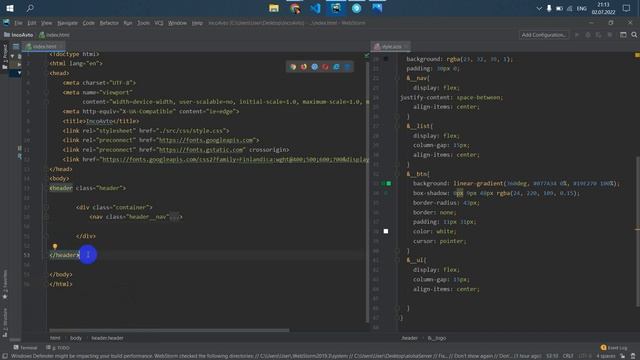Collapse the container div fold marker
Image resolution: width=640 pixels, height=360 pixels.
(46, 207)
